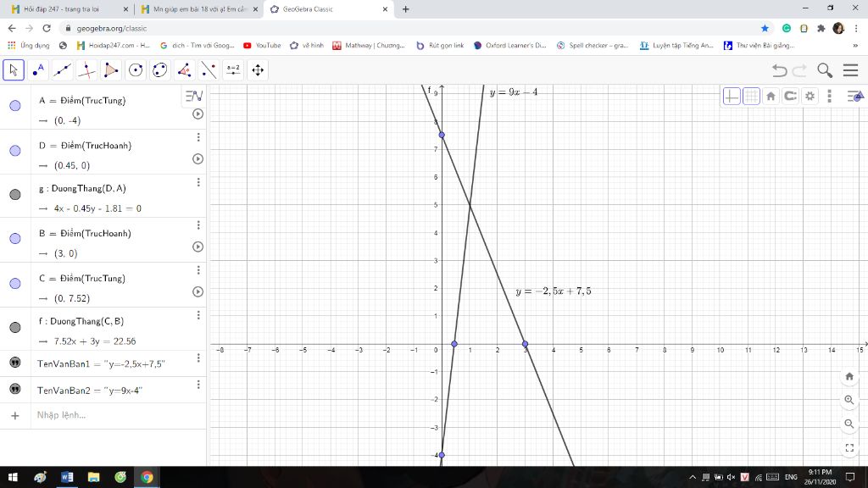Click point at 3 on x-axis
This screenshot has width=868, height=488.
point(526,344)
